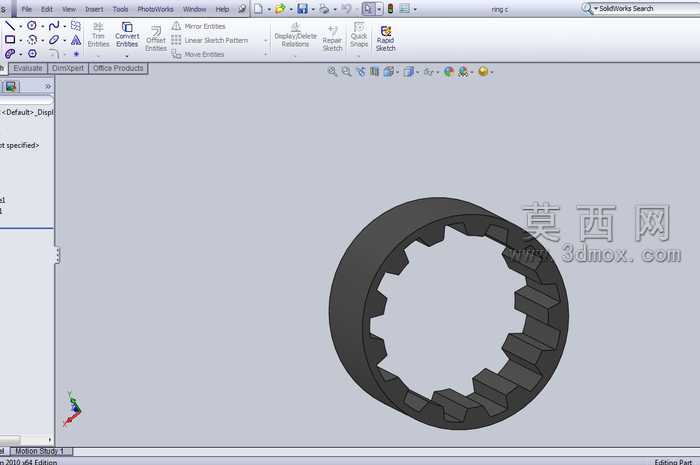Open the Insert menu

94,9
